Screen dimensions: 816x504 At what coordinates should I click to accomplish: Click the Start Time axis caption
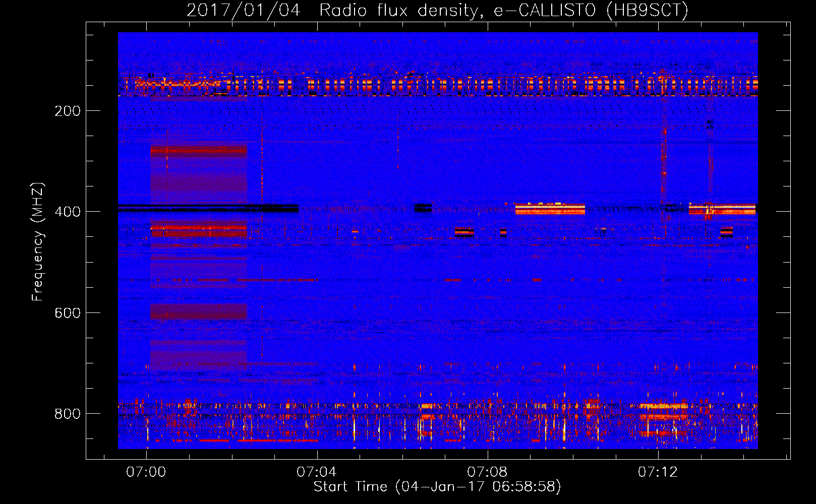click(437, 487)
